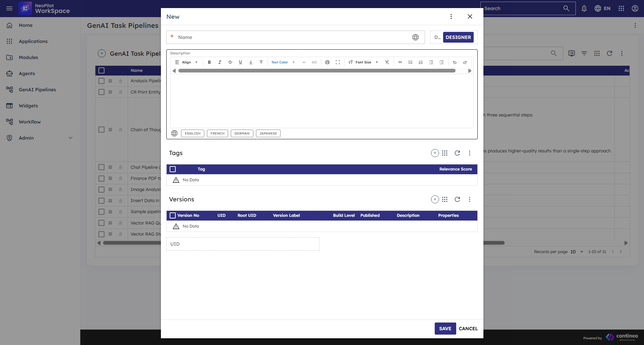
Task: Open the Text Color picker
Action: pyautogui.click(x=283, y=62)
